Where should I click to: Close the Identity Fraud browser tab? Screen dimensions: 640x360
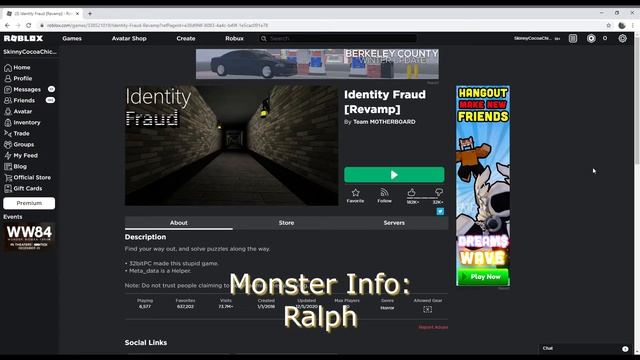click(x=78, y=13)
